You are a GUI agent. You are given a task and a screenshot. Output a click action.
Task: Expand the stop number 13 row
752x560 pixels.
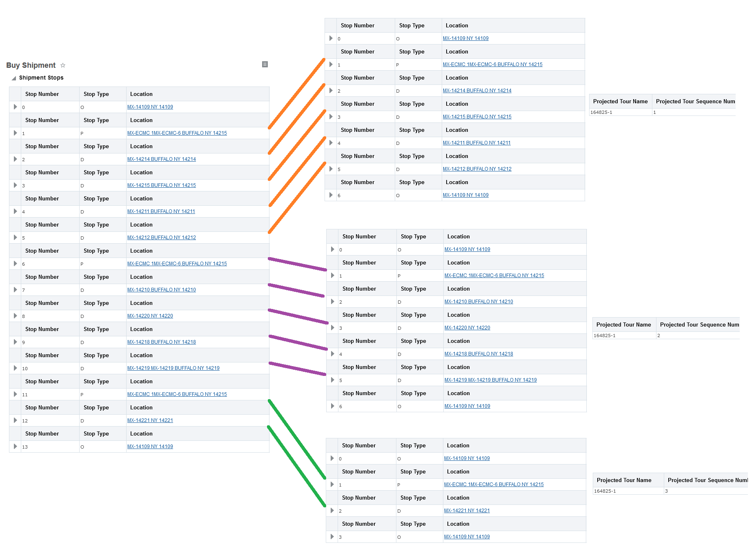click(16, 447)
